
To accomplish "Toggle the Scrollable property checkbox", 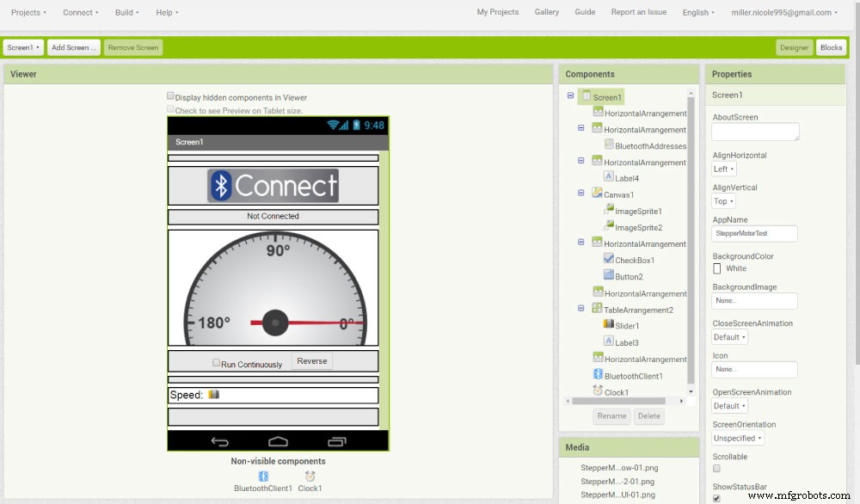I will tap(716, 468).
